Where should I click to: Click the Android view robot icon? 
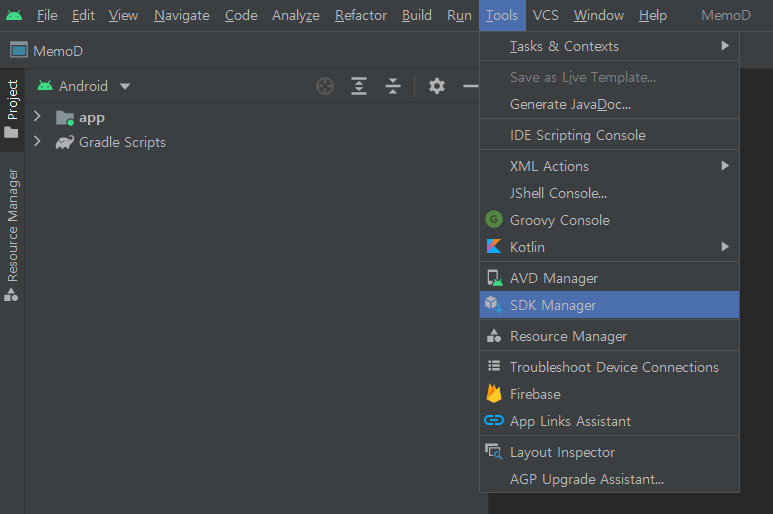coord(45,86)
